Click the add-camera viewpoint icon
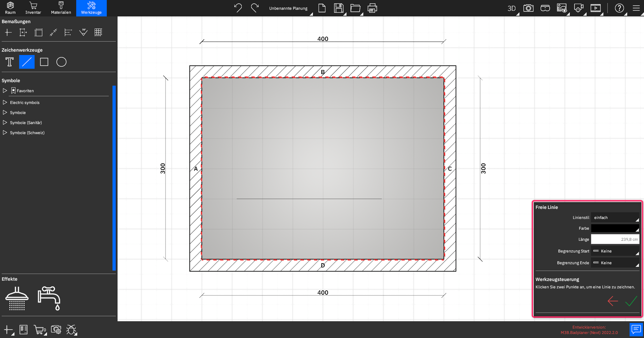644x338 pixels. 579,8
